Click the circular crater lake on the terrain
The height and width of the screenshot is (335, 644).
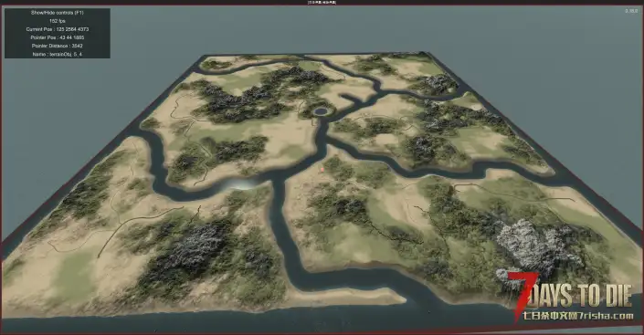click(x=321, y=111)
